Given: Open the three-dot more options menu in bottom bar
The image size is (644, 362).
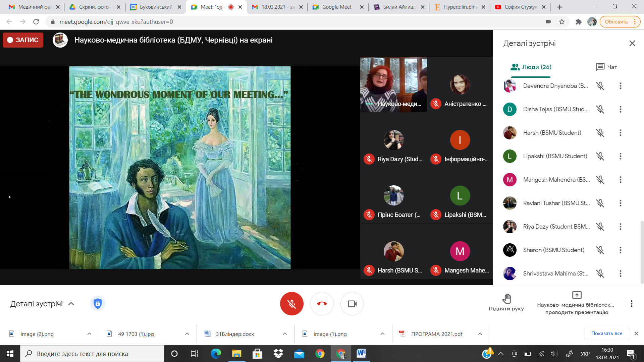Looking at the screenshot, I should (x=631, y=304).
